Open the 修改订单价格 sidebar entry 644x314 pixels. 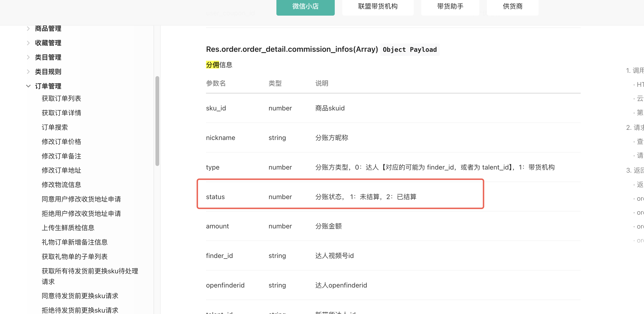(x=61, y=142)
